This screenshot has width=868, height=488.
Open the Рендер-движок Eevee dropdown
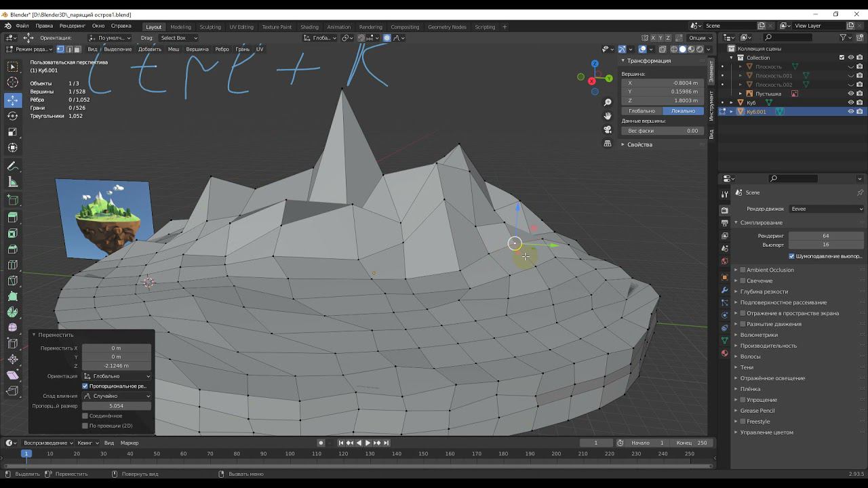[827, 209]
